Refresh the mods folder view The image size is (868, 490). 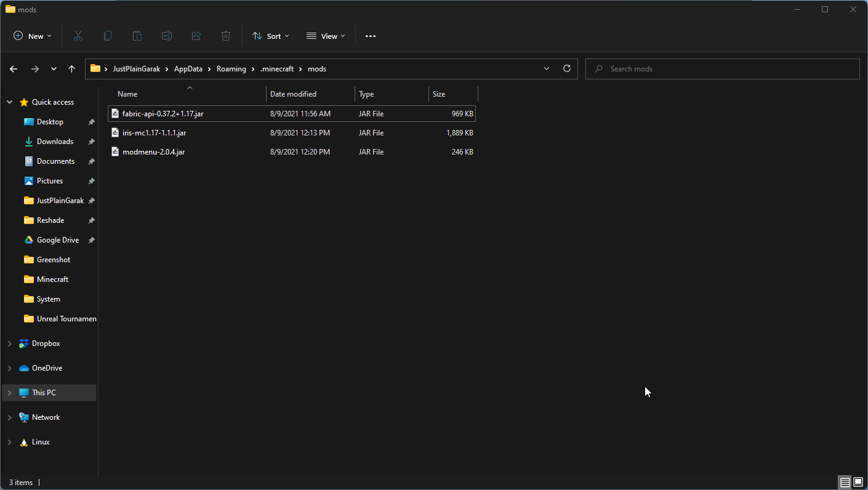[x=567, y=69]
